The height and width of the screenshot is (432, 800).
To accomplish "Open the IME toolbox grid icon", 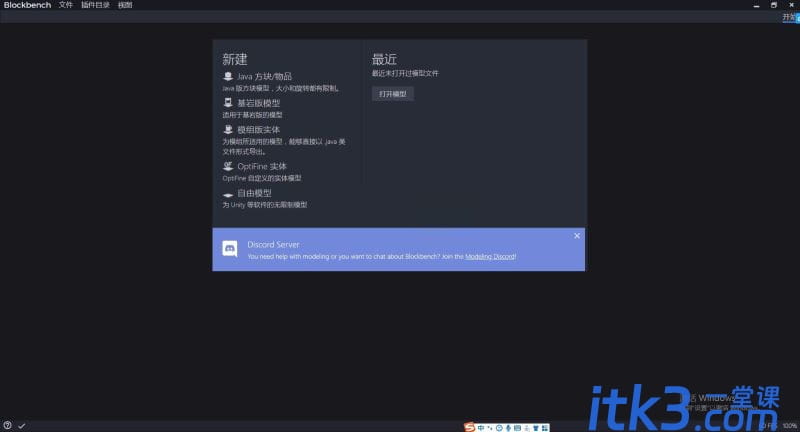I will [x=545, y=428].
